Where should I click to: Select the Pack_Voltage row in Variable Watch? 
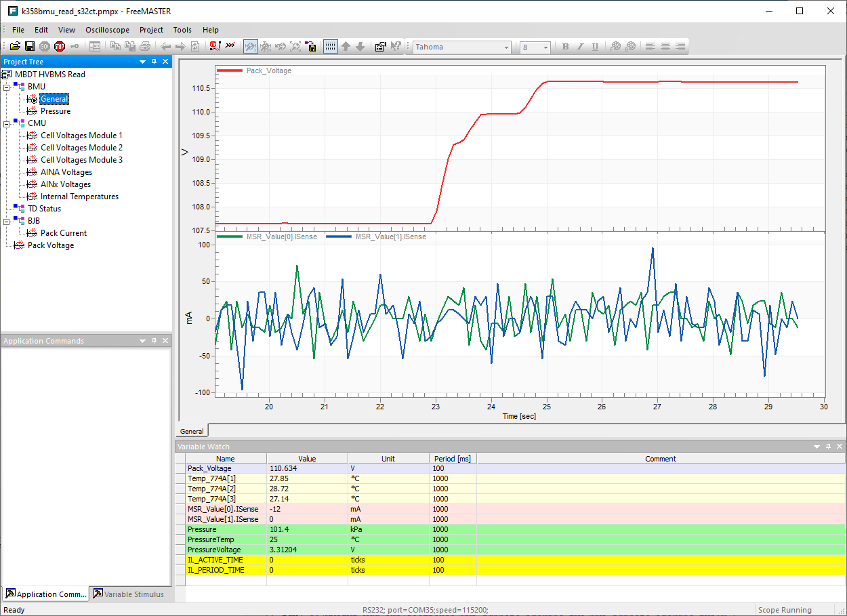pyautogui.click(x=209, y=468)
